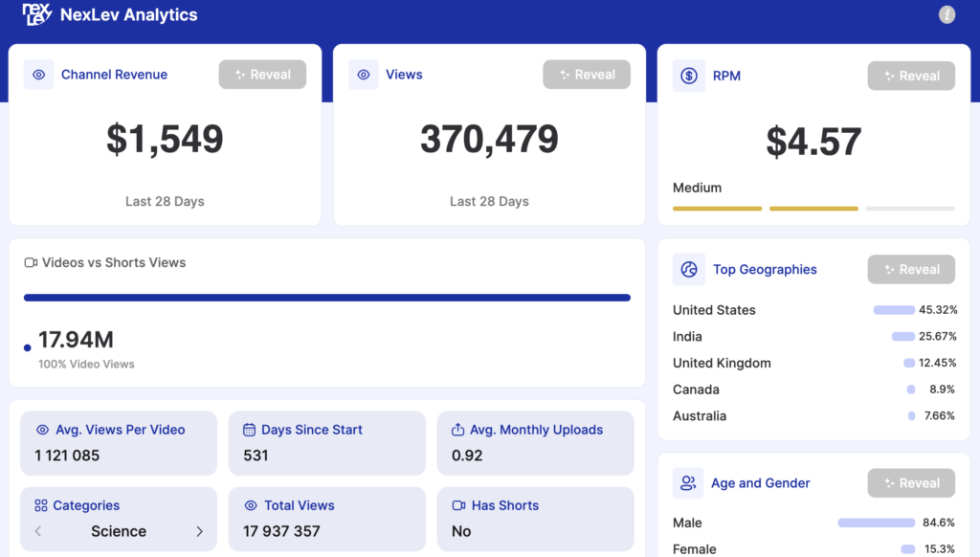Open the info icon in header
This screenshot has height=557, width=980.
[947, 14]
